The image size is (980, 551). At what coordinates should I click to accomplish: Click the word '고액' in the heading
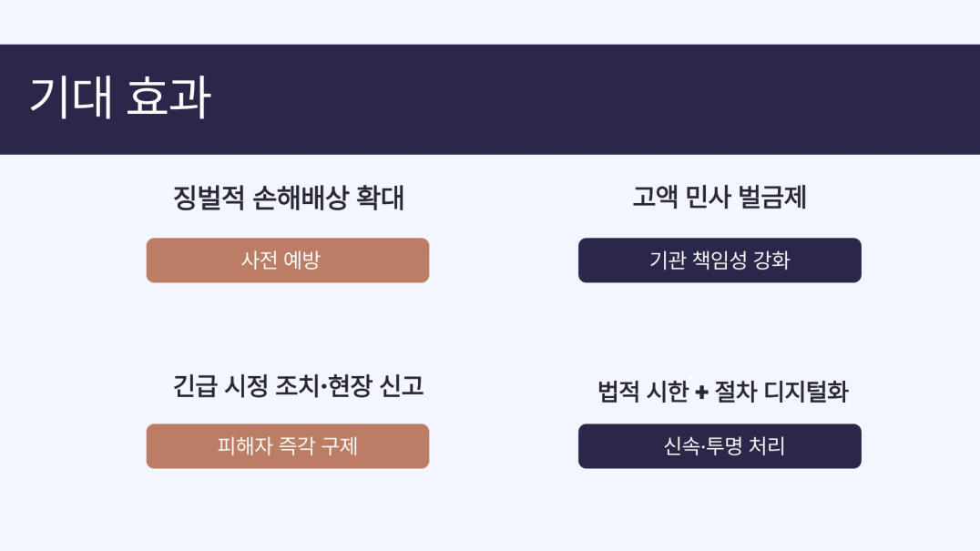click(653, 198)
